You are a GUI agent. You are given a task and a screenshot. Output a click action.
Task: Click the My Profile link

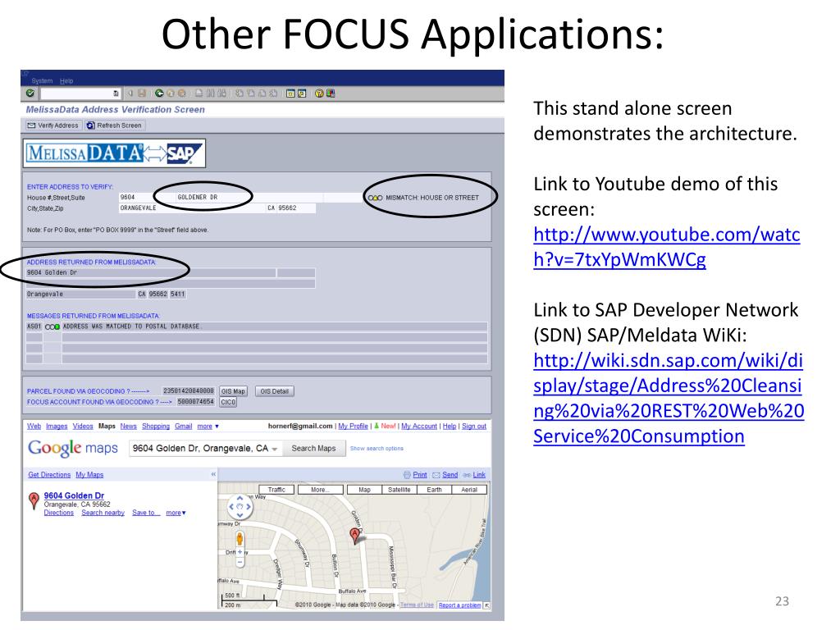[353, 426]
